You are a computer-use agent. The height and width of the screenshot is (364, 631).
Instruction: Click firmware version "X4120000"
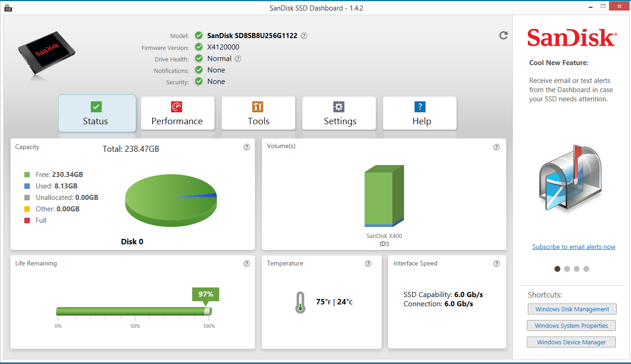(x=223, y=47)
